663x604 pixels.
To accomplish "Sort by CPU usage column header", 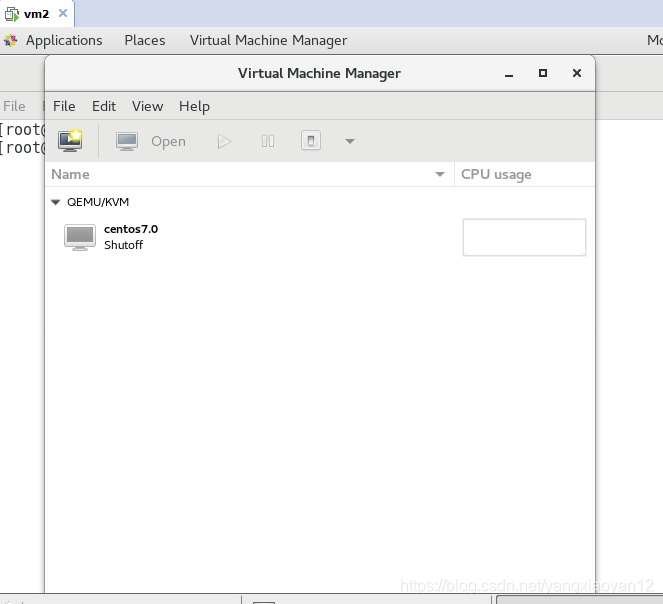I will pyautogui.click(x=524, y=174).
